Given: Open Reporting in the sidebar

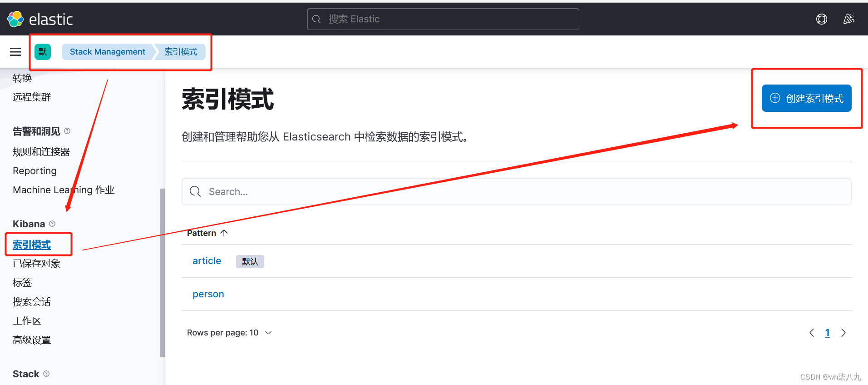Looking at the screenshot, I should pyautogui.click(x=35, y=171).
